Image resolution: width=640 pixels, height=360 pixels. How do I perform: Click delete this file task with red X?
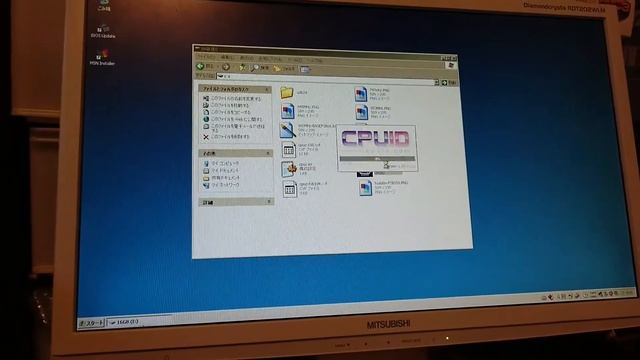pos(227,137)
